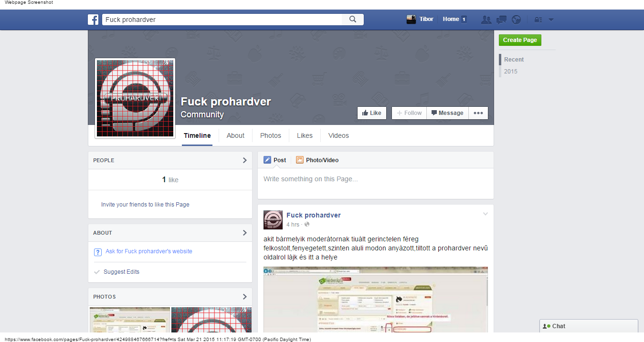
Task: Click the Like button on the cover
Action: 372,113
